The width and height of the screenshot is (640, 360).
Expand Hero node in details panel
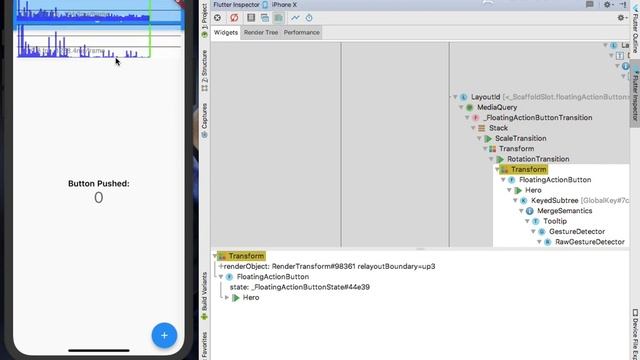[x=227, y=298]
